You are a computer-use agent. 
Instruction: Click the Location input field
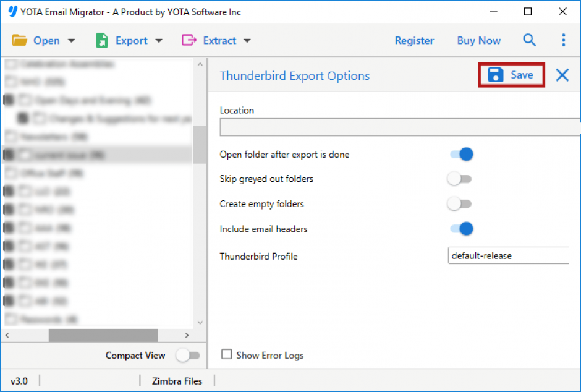[x=399, y=127]
